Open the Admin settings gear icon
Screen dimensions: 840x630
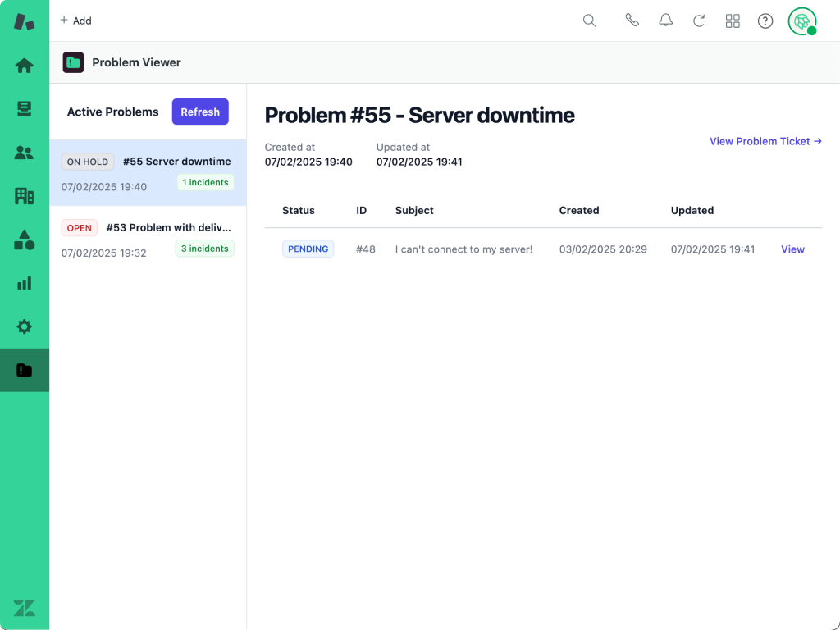(25, 326)
